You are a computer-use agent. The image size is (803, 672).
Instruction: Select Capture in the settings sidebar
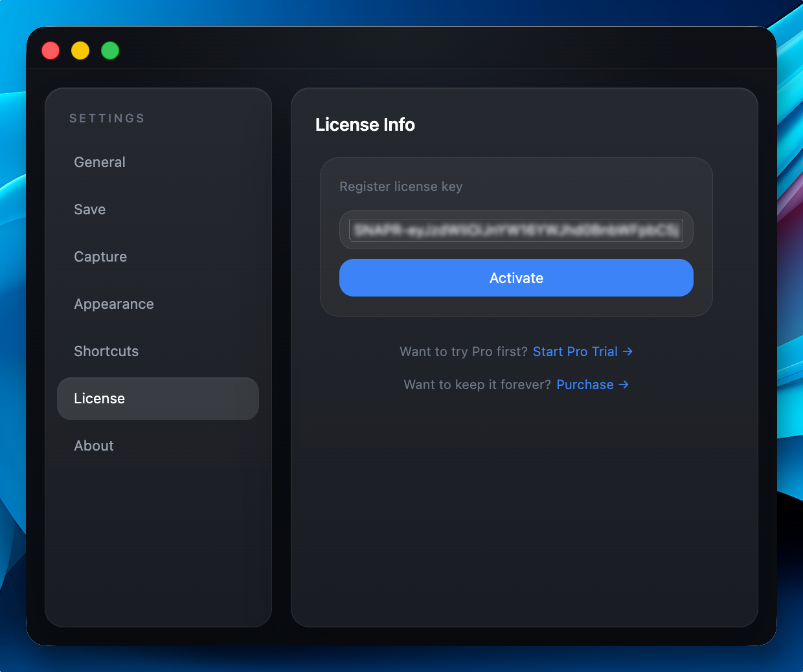[100, 256]
